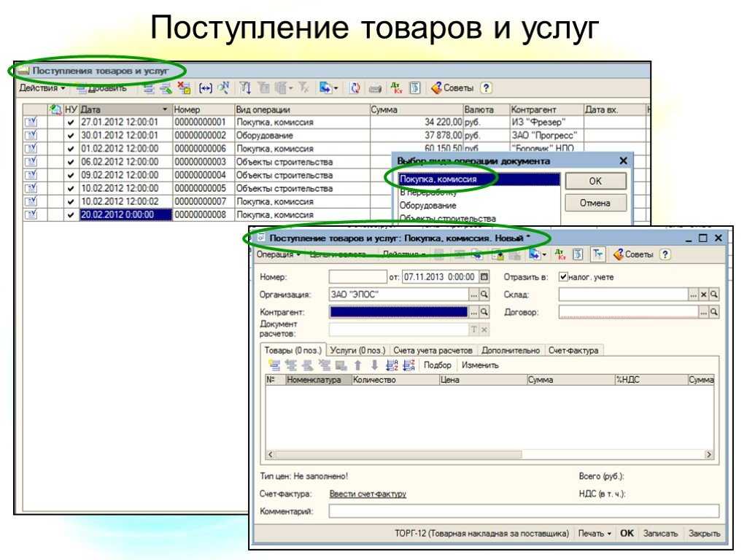Switch to Товары (0 поз.) tab

pyautogui.click(x=293, y=351)
